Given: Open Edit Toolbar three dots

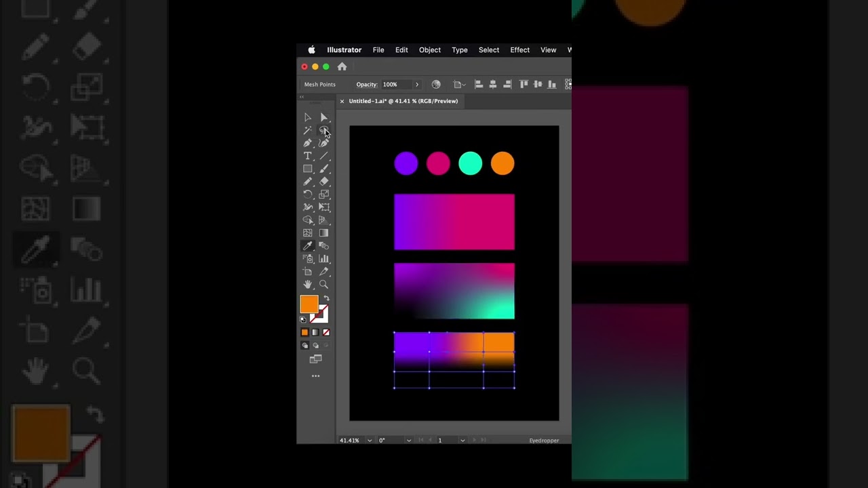Looking at the screenshot, I should (x=315, y=376).
